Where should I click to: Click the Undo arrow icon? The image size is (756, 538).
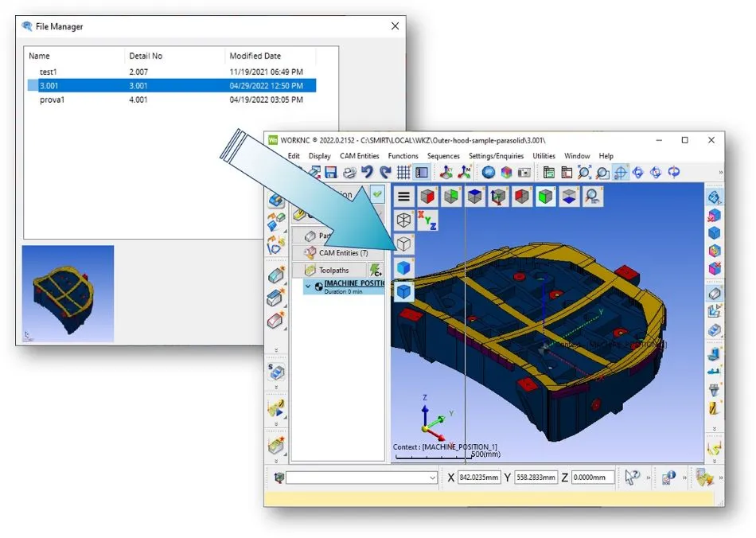pyautogui.click(x=367, y=172)
